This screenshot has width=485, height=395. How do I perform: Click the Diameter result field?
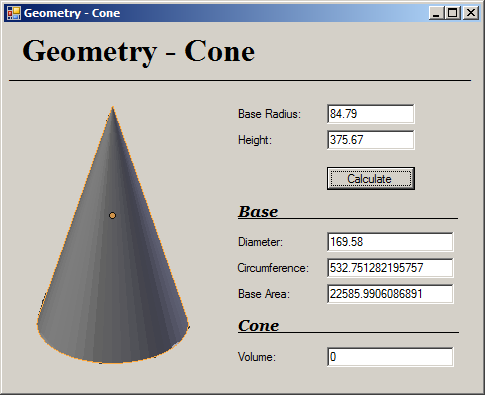pos(390,242)
